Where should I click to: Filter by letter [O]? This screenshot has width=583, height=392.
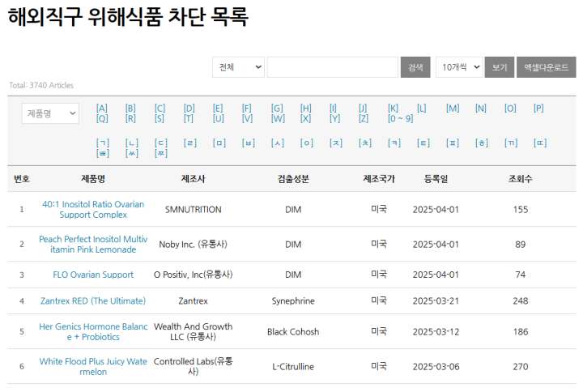[510, 109]
